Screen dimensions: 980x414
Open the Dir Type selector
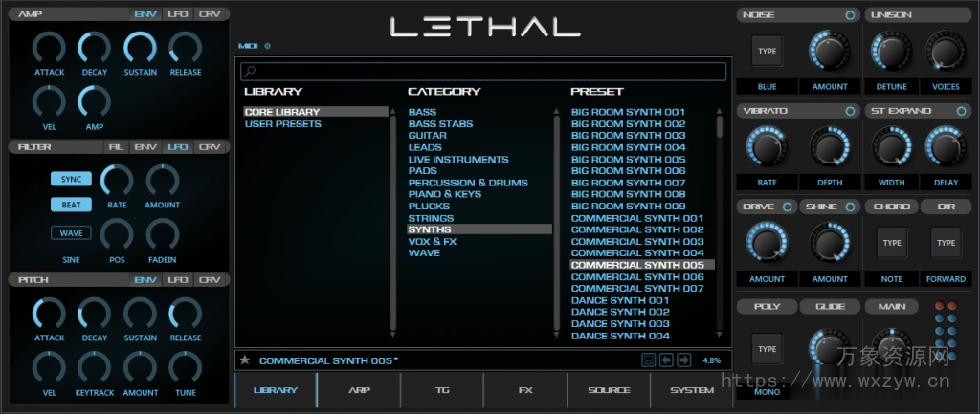pyautogui.click(x=946, y=243)
